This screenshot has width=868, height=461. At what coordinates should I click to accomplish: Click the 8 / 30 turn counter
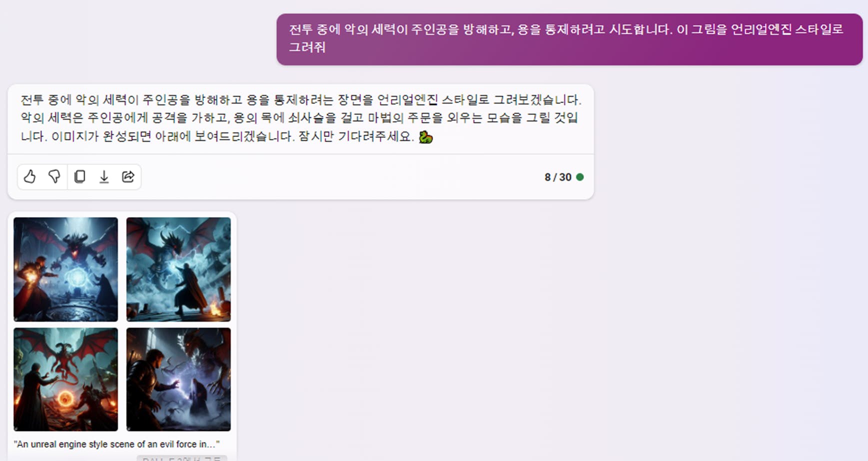(558, 177)
